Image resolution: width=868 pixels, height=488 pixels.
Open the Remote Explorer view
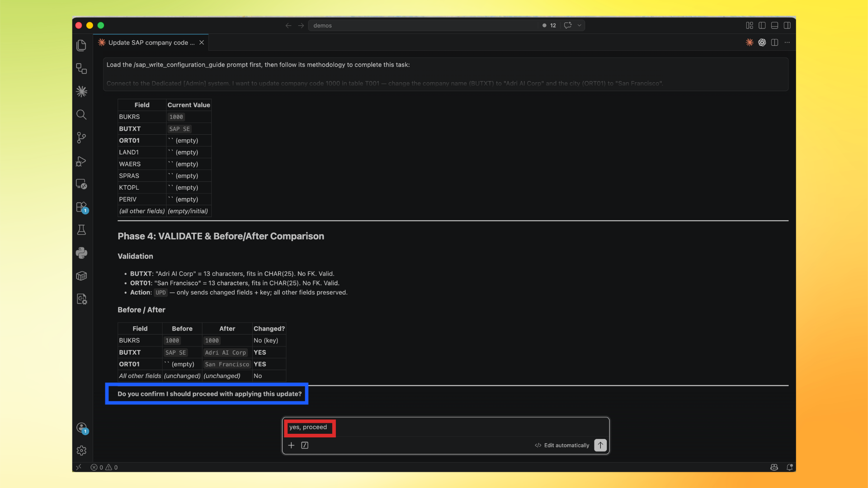click(x=81, y=184)
